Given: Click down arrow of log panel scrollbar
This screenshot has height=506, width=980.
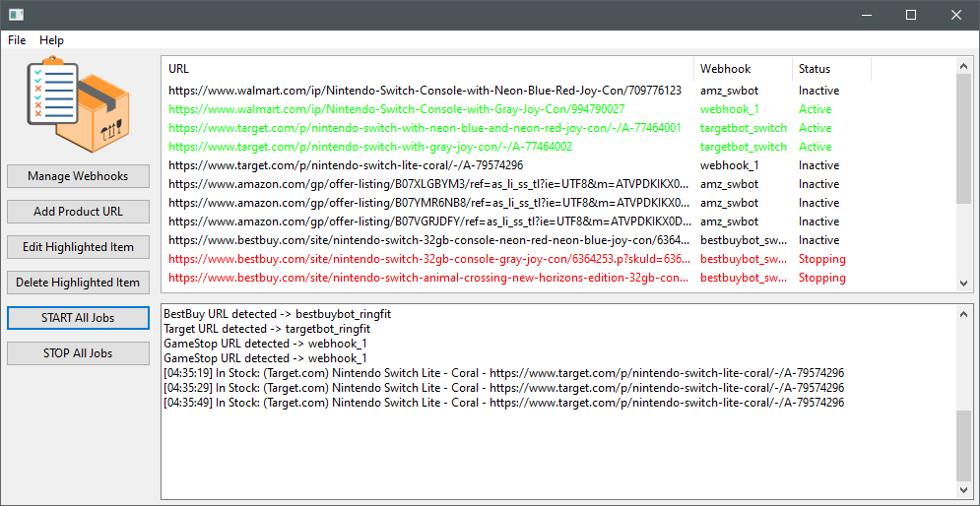Looking at the screenshot, I should point(964,490).
